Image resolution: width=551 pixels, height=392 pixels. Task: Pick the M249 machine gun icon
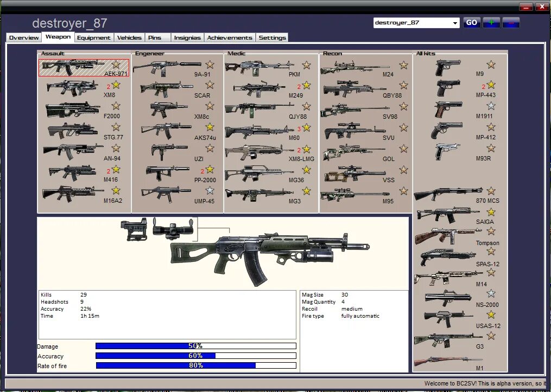259,89
